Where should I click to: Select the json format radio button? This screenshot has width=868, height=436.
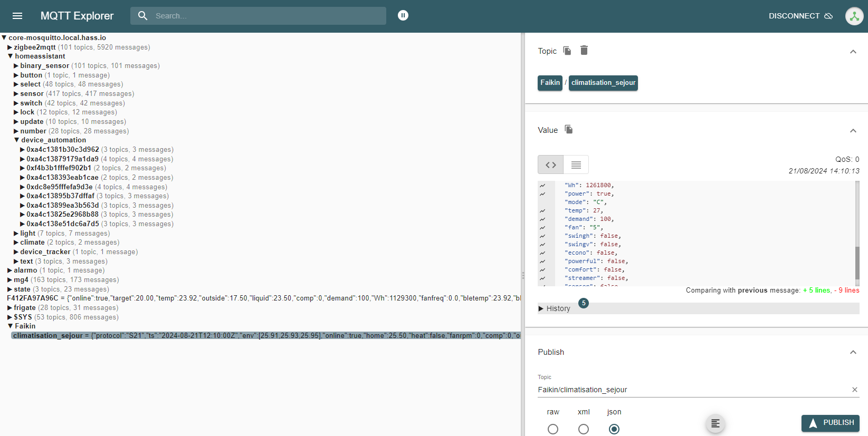coord(614,429)
